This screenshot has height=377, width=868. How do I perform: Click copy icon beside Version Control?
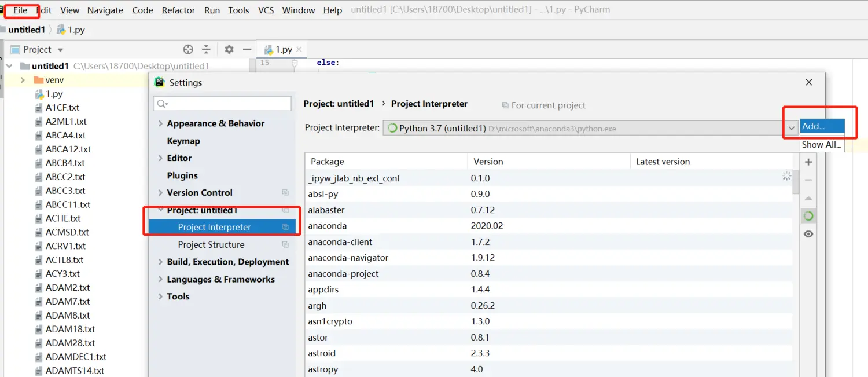pyautogui.click(x=285, y=193)
